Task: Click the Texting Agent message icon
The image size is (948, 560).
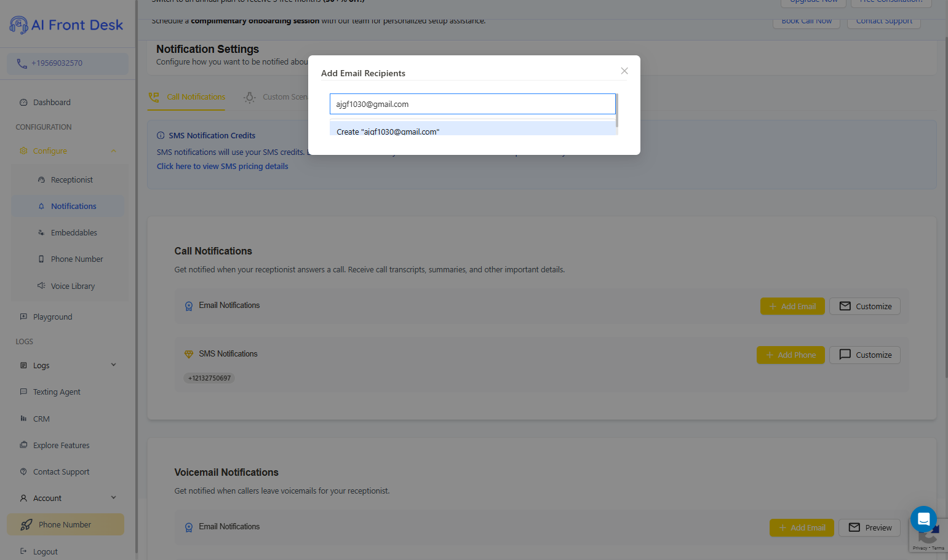Action: pyautogui.click(x=23, y=392)
